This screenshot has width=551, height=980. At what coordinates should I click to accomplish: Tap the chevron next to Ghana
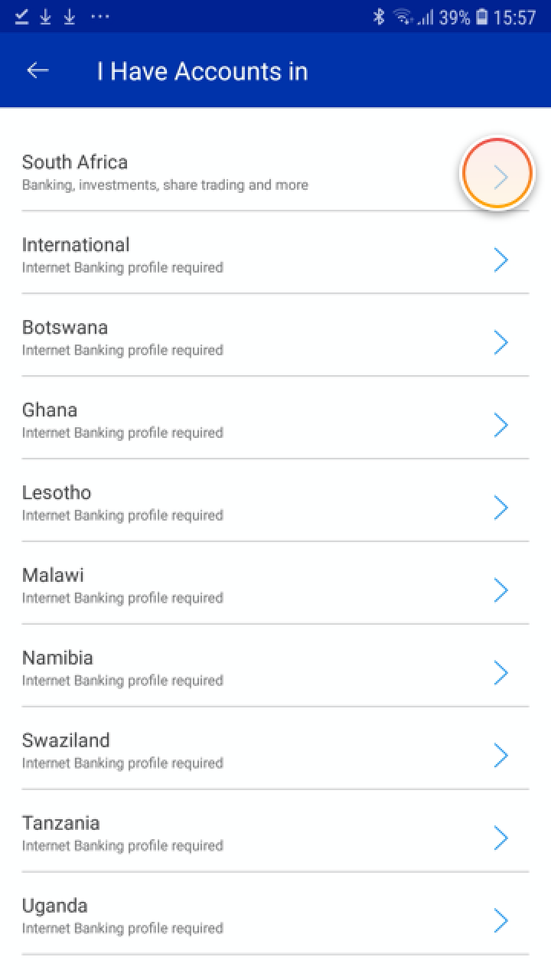click(x=500, y=426)
